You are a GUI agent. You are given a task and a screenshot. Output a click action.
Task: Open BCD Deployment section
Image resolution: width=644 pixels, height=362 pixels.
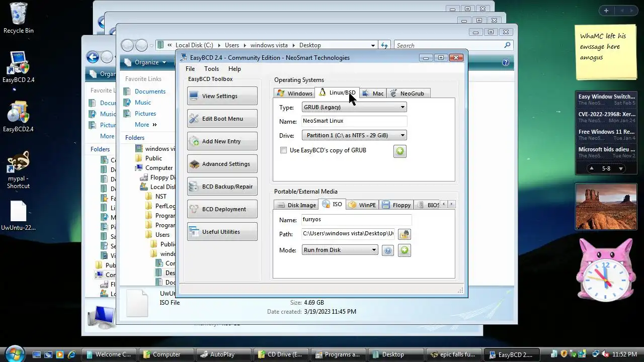click(222, 209)
